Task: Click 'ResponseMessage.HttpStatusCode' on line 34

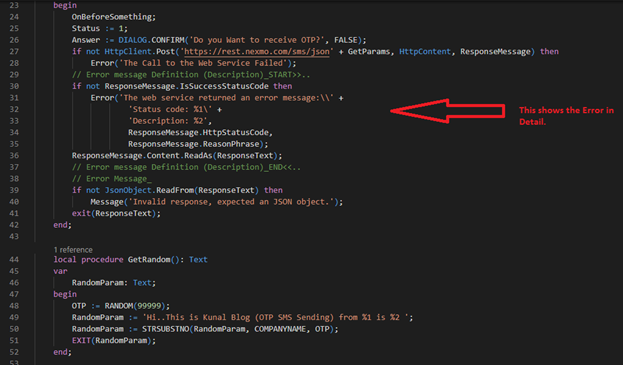Action: pos(198,132)
